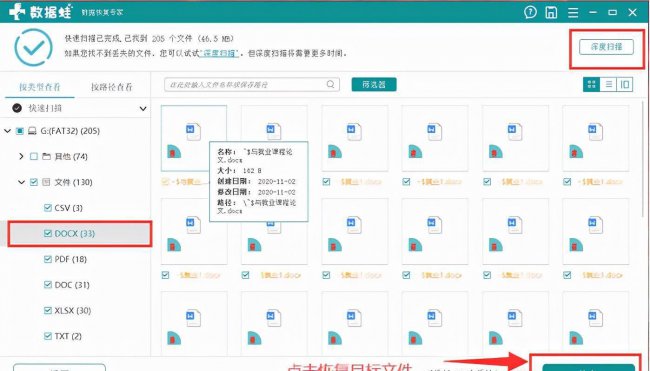Click the 深度扫描 button
The image size is (650, 371).
pos(606,47)
